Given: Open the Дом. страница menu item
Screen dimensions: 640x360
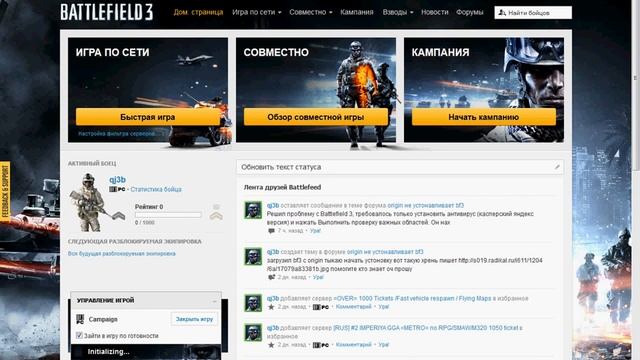Looking at the screenshot, I should pos(198,12).
